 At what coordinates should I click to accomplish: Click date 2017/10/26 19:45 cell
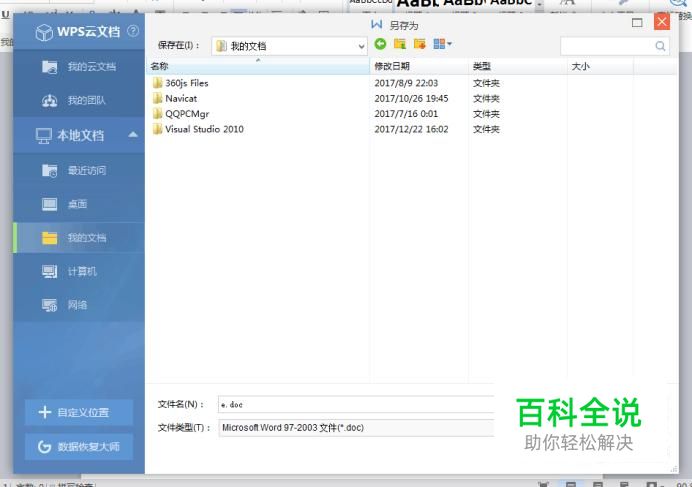[411, 98]
